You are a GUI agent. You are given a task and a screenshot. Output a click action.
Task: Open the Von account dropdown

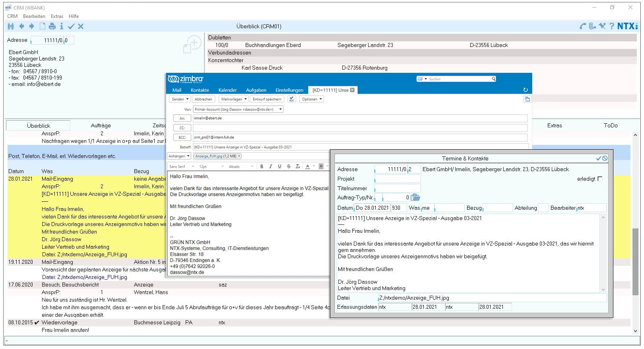pos(280,109)
